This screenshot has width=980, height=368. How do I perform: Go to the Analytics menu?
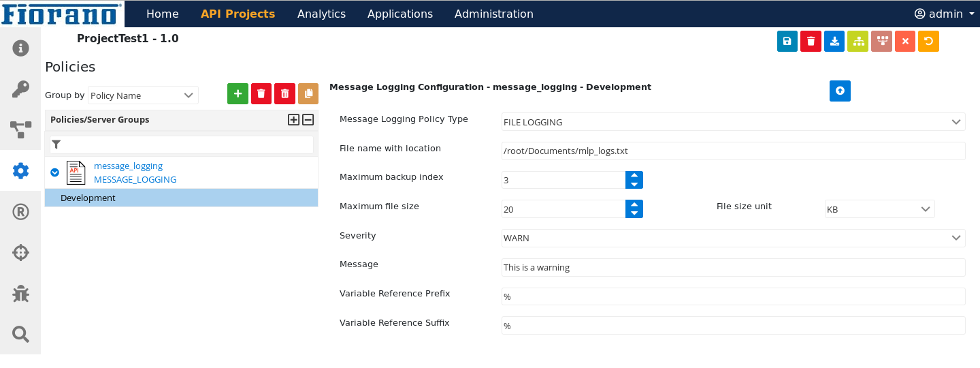coord(321,14)
